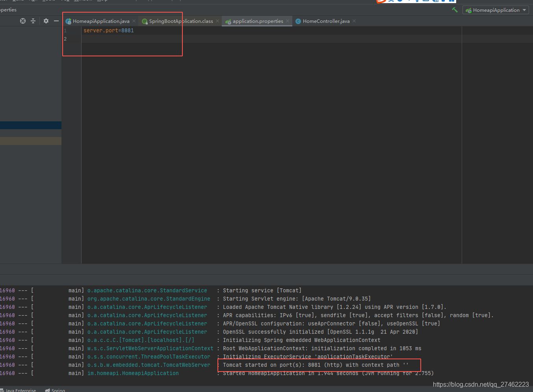533x392 pixels.
Task: Build project using the green hammer icon
Action: pyautogui.click(x=455, y=10)
